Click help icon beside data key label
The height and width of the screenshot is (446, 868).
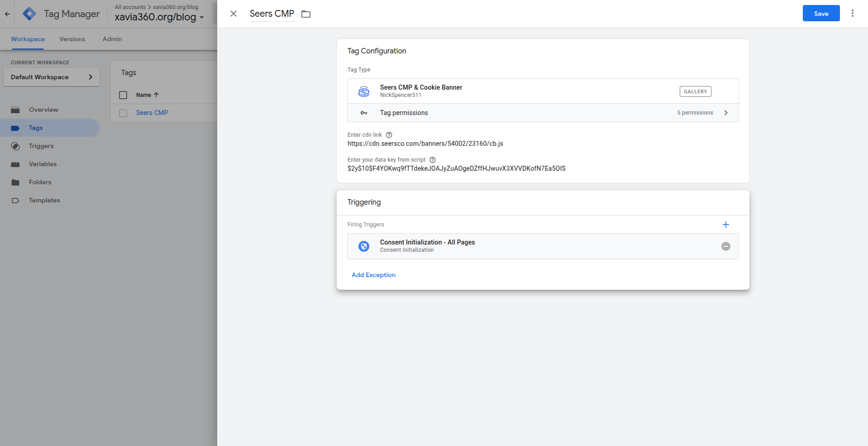pos(432,160)
